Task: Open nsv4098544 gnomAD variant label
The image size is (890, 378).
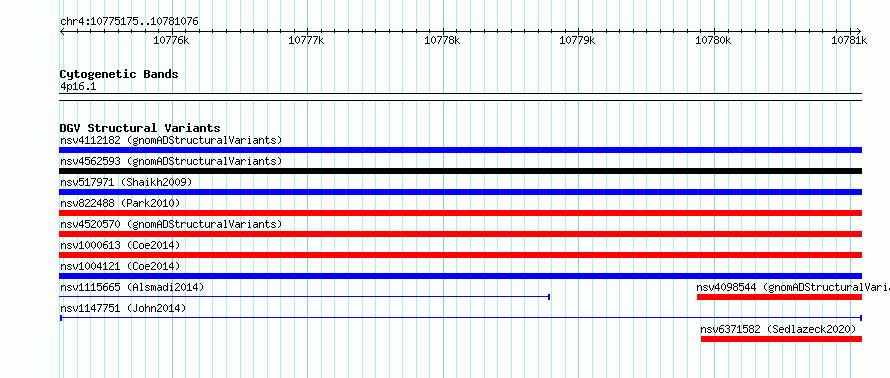Action: 793,287
